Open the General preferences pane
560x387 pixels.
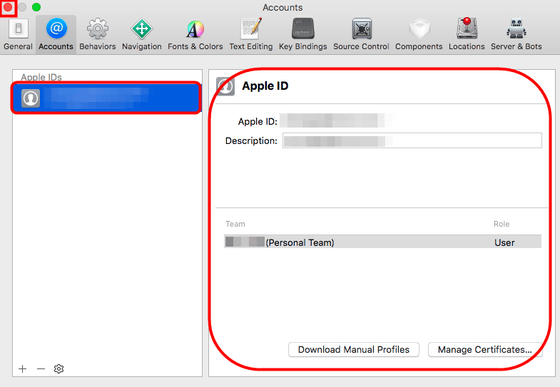18,35
